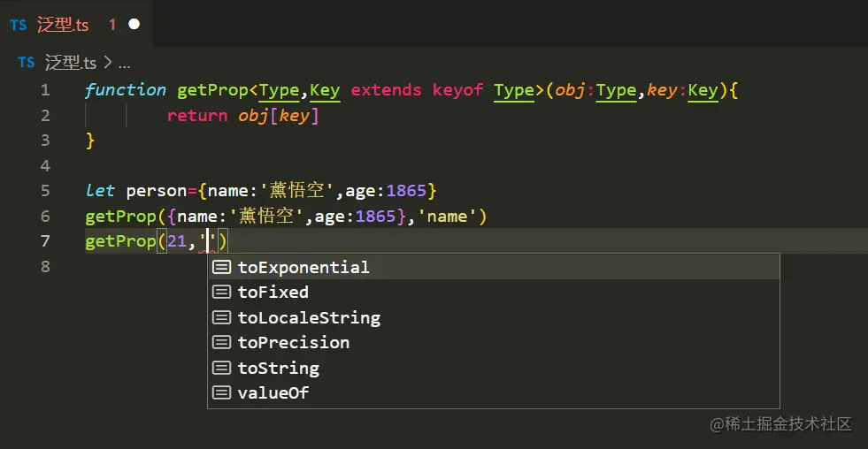Click the person variable on line 5

coord(154,191)
